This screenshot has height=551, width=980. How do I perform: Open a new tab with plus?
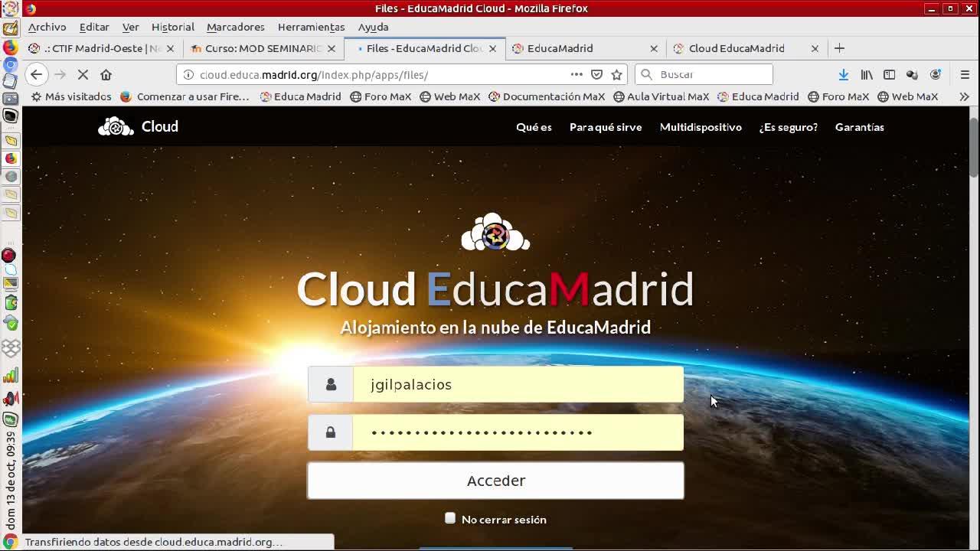coord(839,48)
